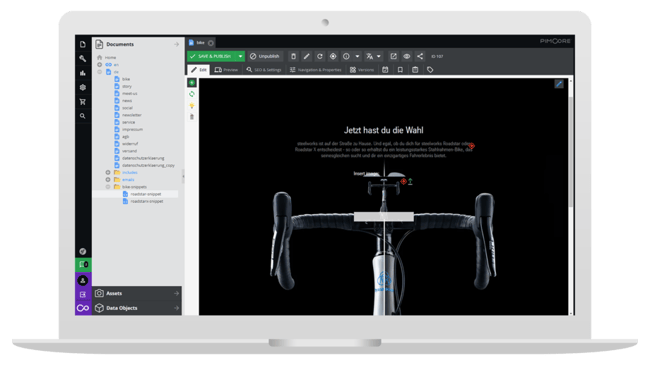The height and width of the screenshot is (365, 650).
Task: Open dropdown arrow beside translation icon
Action: (378, 56)
